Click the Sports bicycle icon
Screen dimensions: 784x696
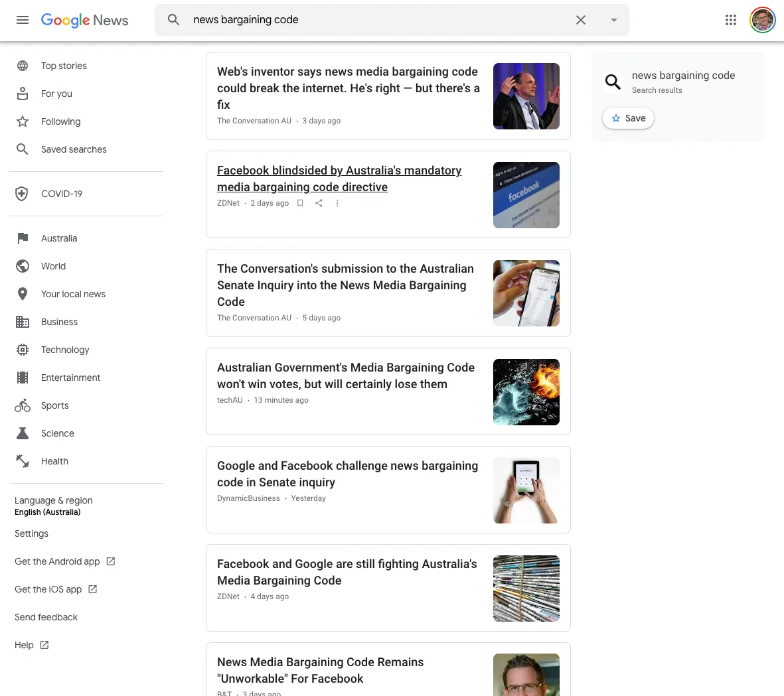(23, 405)
